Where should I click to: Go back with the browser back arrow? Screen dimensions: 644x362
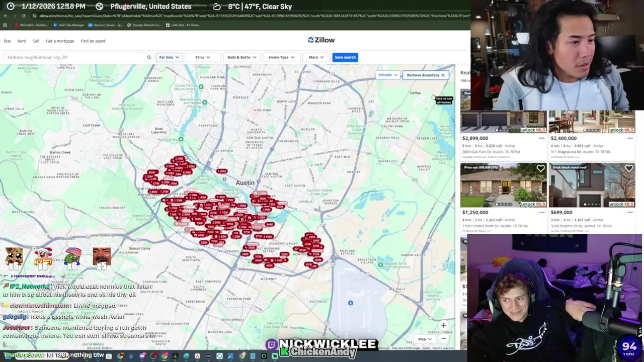click(x=5, y=16)
